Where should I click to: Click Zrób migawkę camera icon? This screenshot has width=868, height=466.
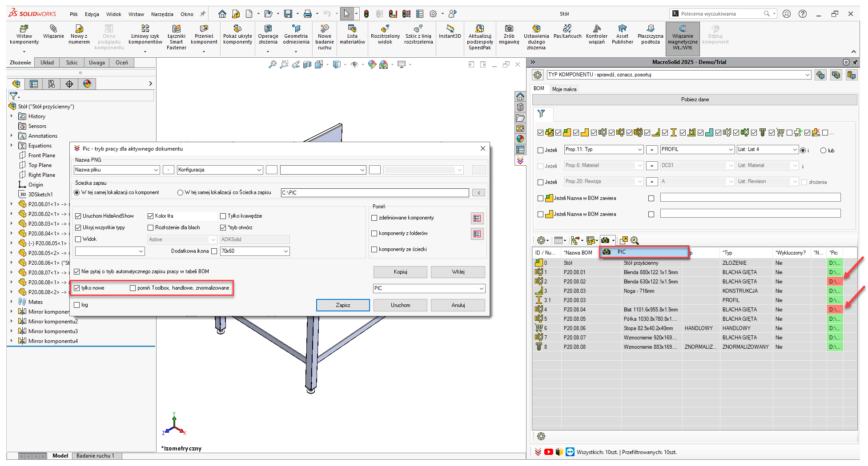[x=509, y=29]
